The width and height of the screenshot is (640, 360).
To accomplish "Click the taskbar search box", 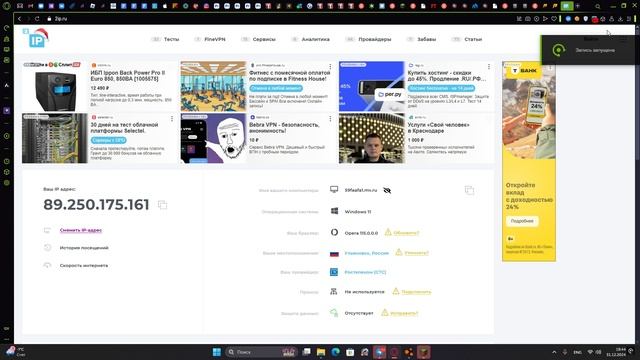I will click(x=261, y=352).
